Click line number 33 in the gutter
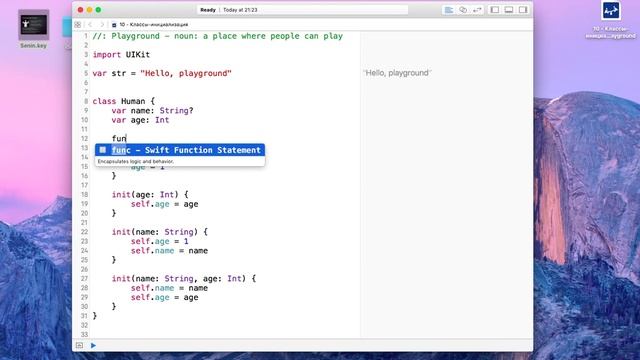This screenshot has height=360, width=640. click(x=84, y=335)
